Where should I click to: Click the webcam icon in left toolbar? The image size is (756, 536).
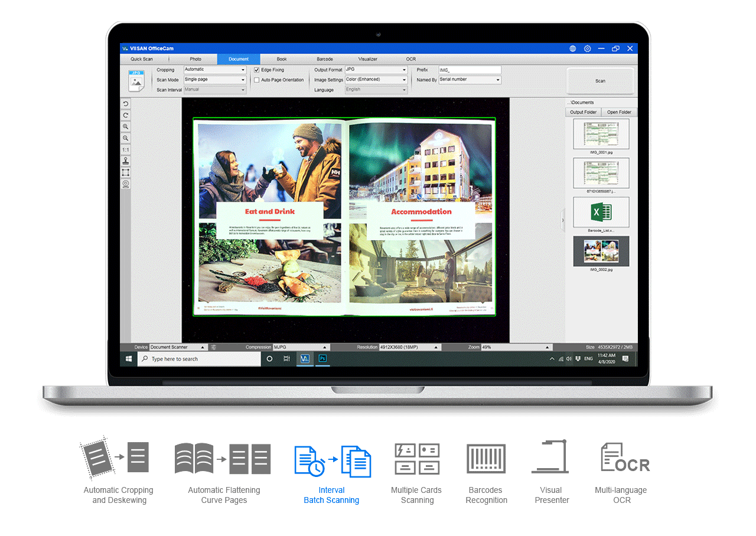point(126,184)
